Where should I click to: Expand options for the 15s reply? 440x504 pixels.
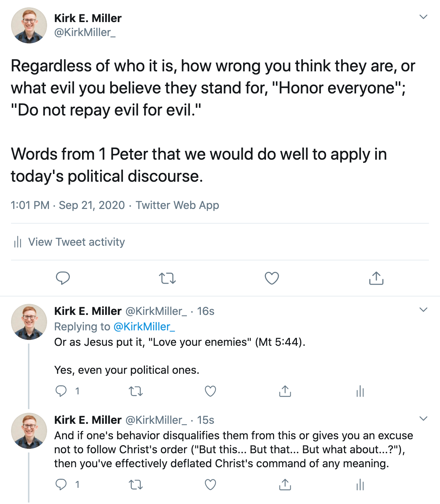(423, 419)
